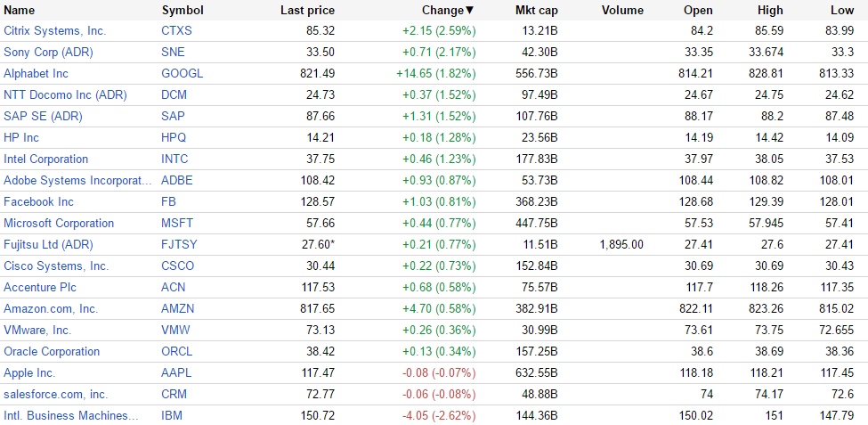Open the MSFT ticker symbol link
Screen dimensions: 868x425
[x=176, y=224]
